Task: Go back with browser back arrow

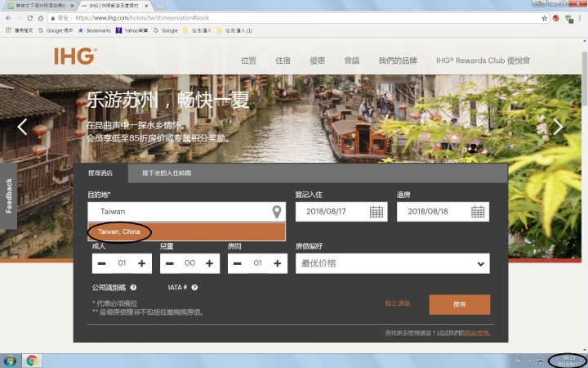Action: pyautogui.click(x=9, y=18)
